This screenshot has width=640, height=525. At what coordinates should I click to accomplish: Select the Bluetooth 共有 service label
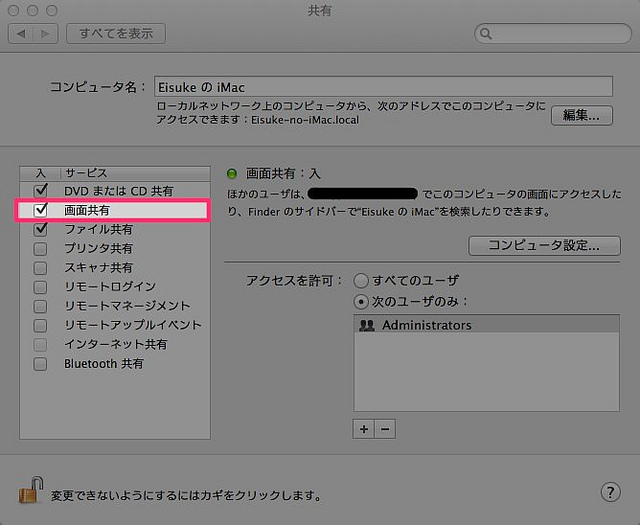pyautogui.click(x=104, y=363)
